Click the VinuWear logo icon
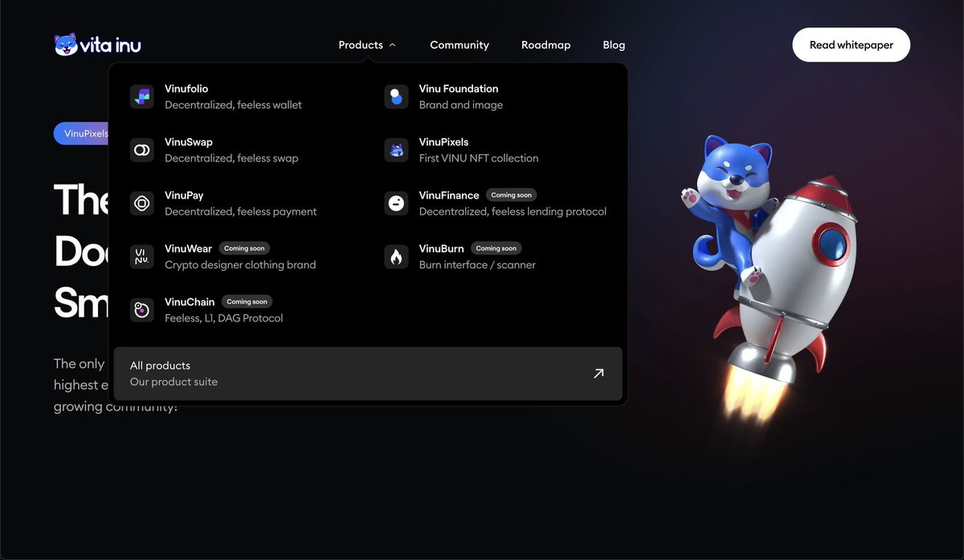The width and height of the screenshot is (964, 560). tap(142, 256)
